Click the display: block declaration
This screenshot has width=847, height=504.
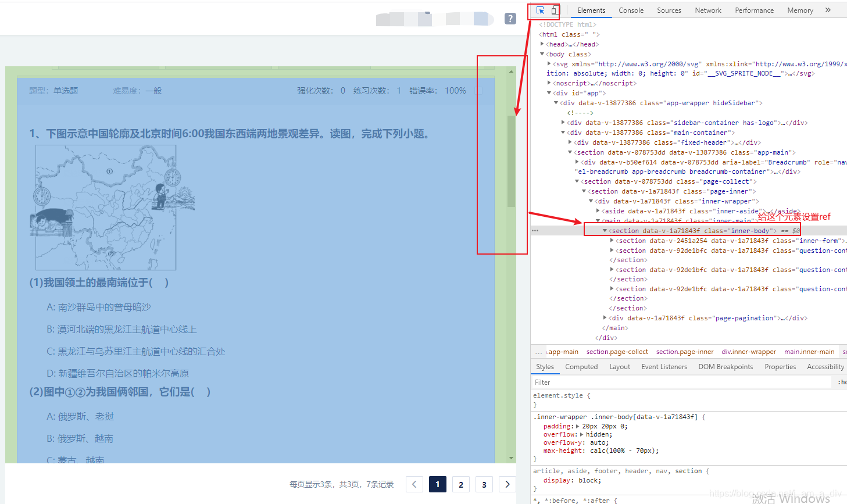tap(573, 480)
